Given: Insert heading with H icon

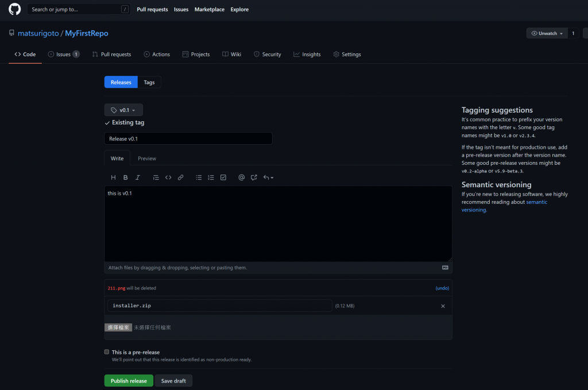Looking at the screenshot, I should 113,177.
